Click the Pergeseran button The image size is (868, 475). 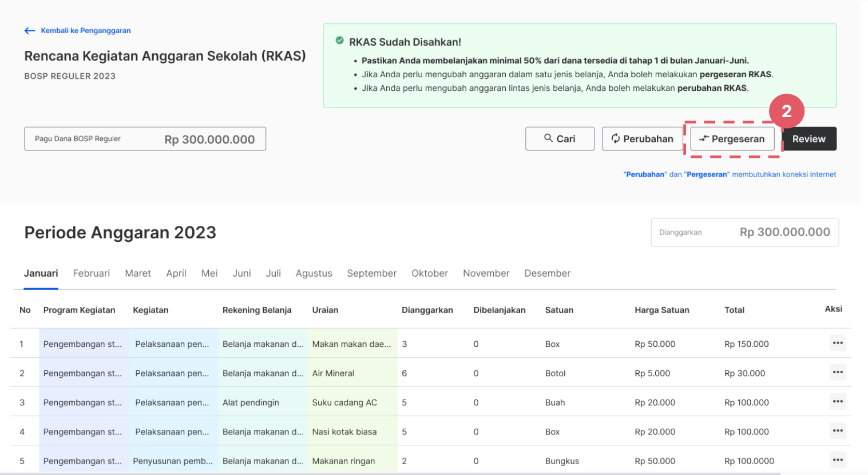pos(732,139)
